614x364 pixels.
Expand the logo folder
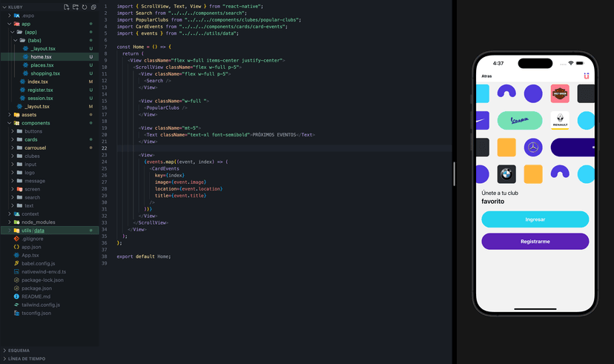[13, 172]
